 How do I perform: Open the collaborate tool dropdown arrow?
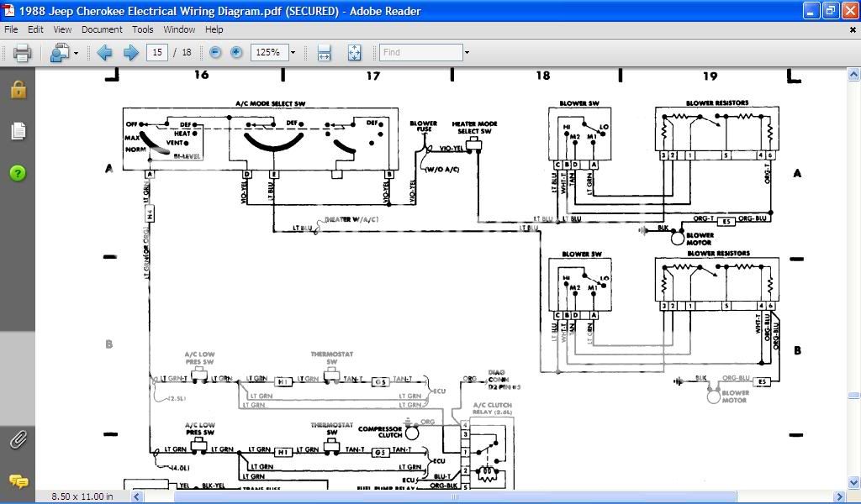click(76, 53)
